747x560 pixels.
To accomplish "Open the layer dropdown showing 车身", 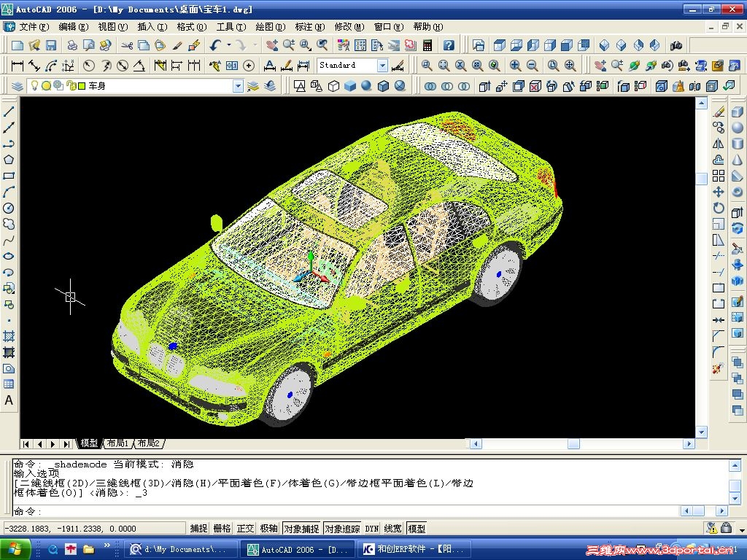I will [239, 86].
